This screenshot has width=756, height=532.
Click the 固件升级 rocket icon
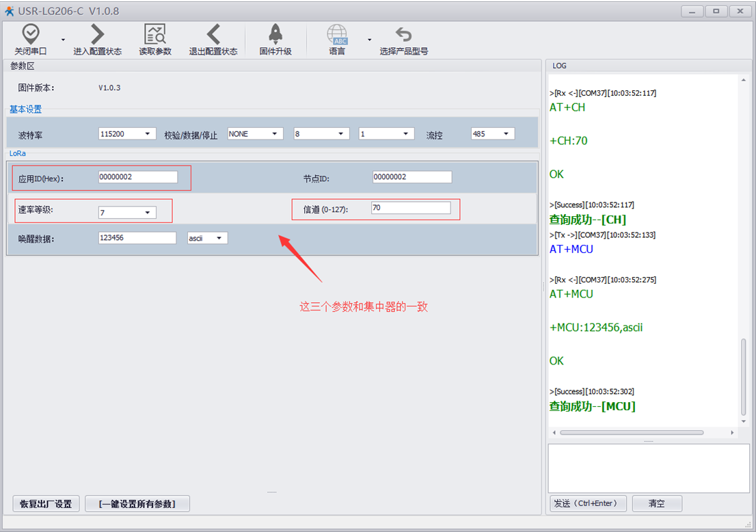point(275,34)
